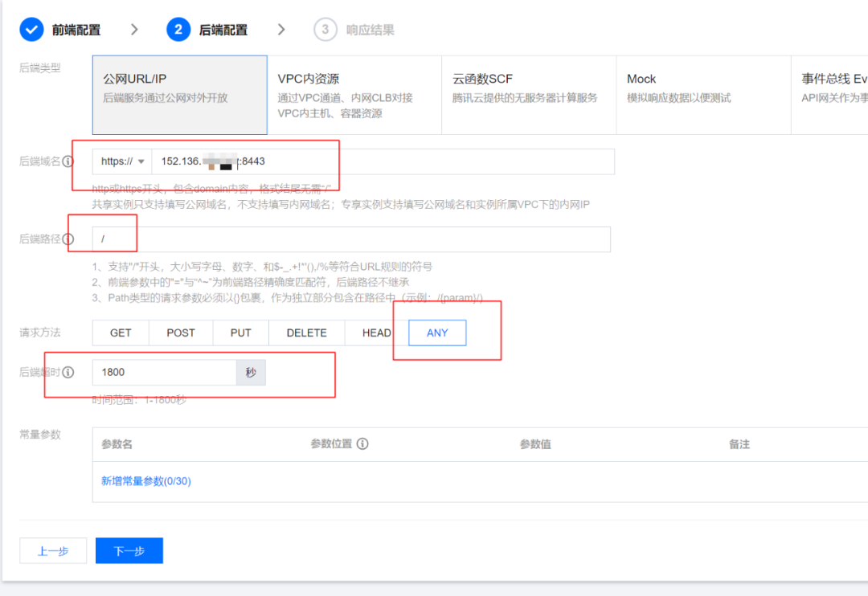Click the backend timeout 1800 field
This screenshot has width=868, height=596.
tap(165, 373)
